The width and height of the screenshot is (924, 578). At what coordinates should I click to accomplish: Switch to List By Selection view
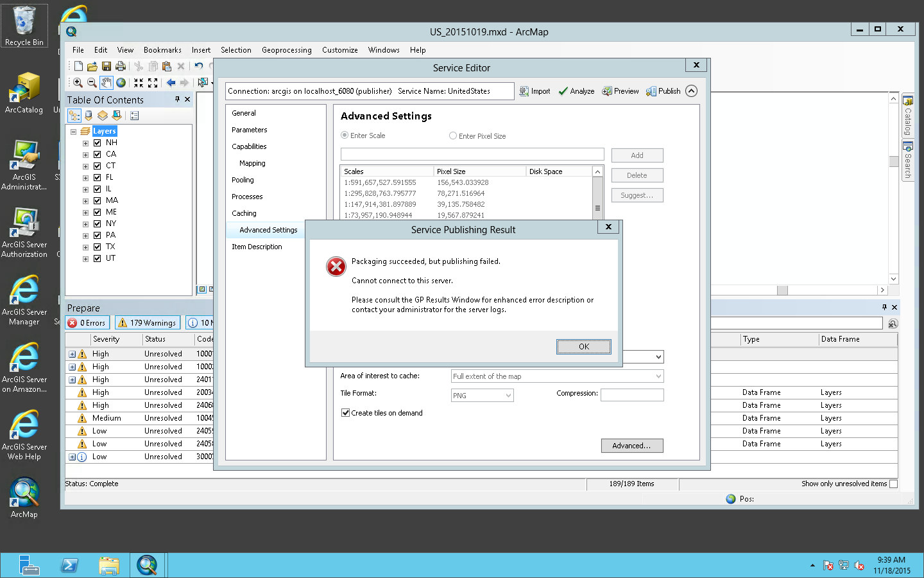pyautogui.click(x=117, y=116)
